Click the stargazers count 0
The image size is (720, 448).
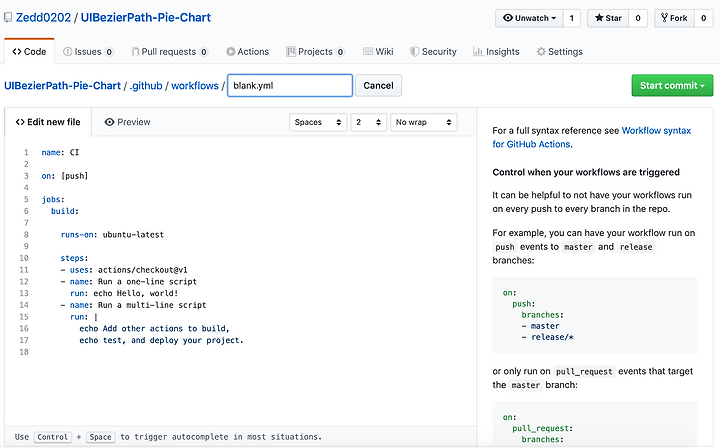[x=638, y=18]
